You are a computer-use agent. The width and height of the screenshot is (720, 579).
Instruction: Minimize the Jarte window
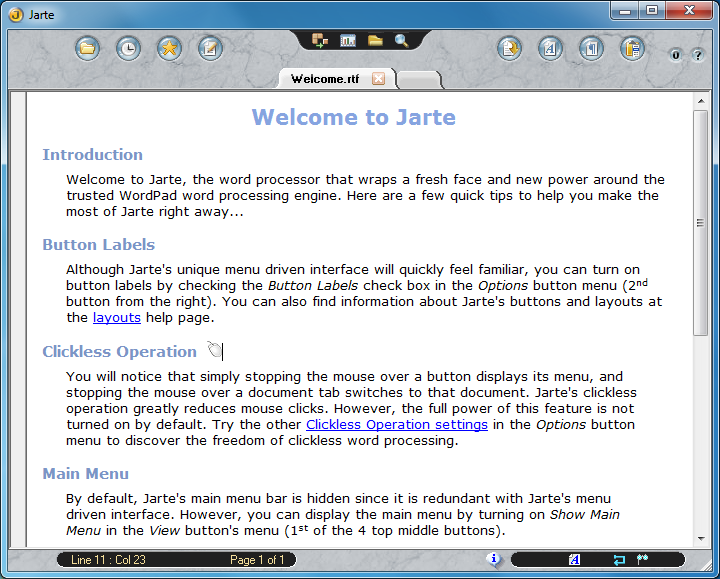click(625, 10)
